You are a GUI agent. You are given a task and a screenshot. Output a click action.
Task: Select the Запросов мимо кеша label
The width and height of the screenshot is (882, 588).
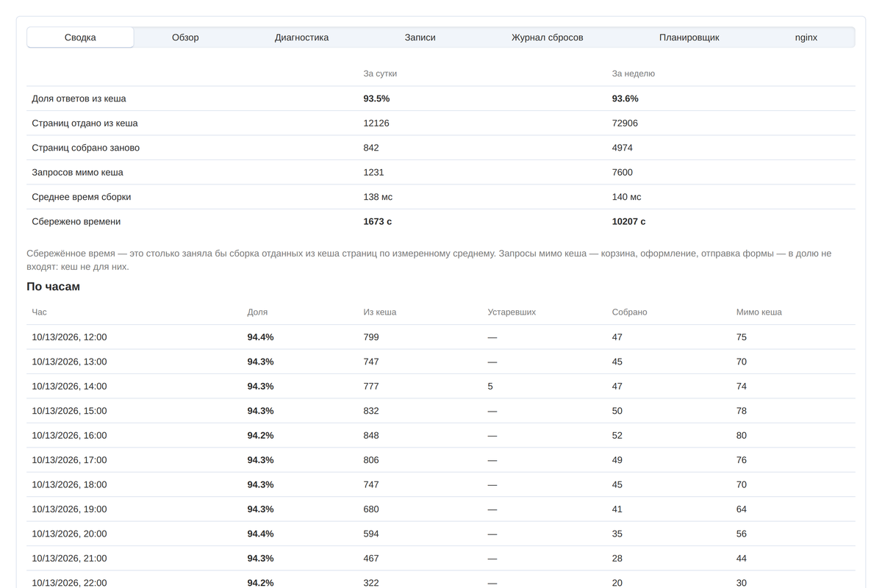pos(77,173)
